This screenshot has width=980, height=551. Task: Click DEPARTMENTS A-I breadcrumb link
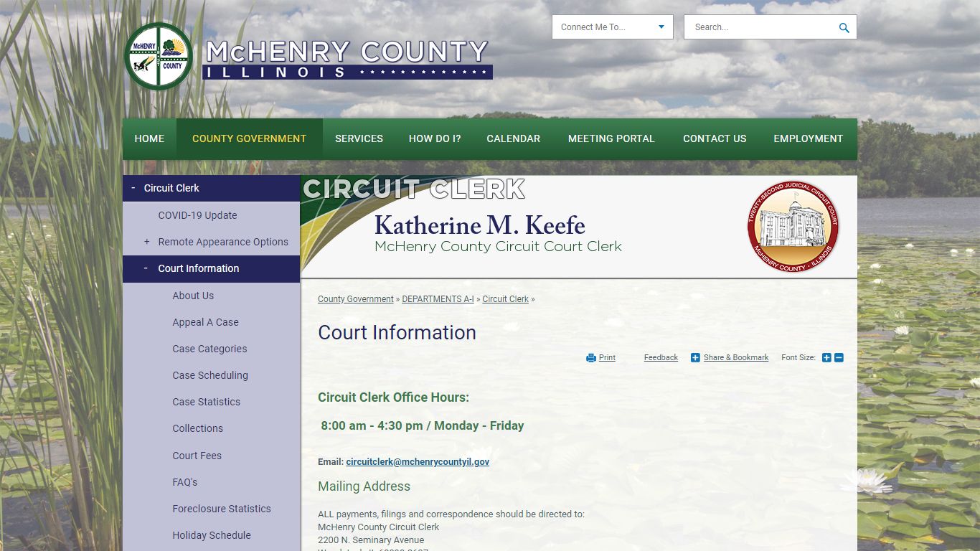(438, 299)
